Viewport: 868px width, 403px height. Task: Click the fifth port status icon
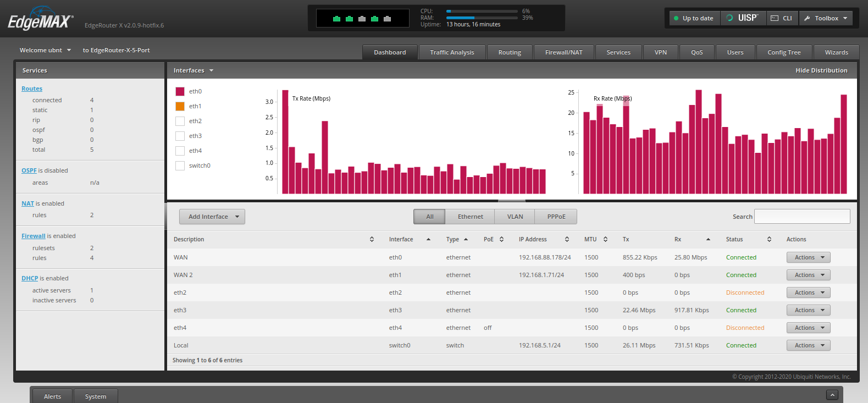(x=387, y=19)
